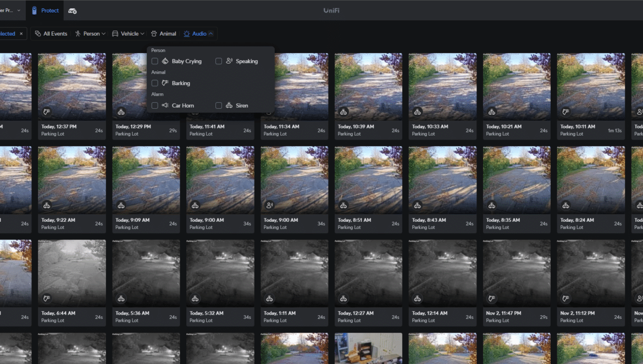Image resolution: width=643 pixels, height=364 pixels.
Task: Click the "Today, 11:34 AM" timestamp
Action: coord(281,126)
